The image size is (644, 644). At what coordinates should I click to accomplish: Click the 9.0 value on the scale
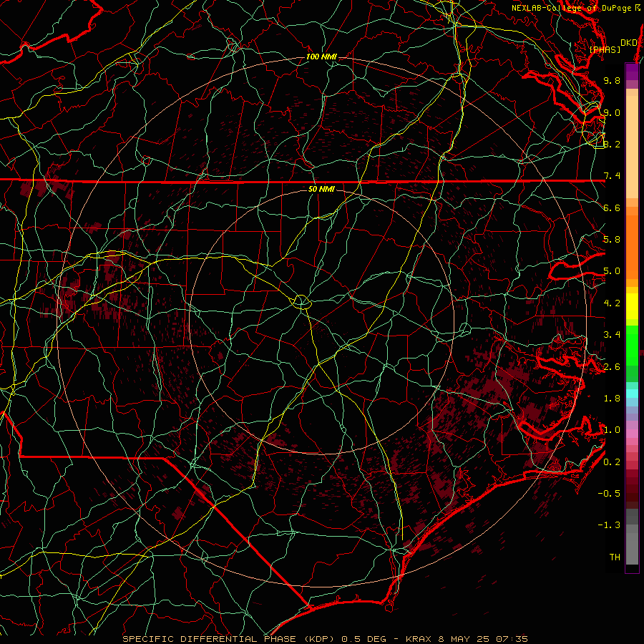click(x=612, y=112)
